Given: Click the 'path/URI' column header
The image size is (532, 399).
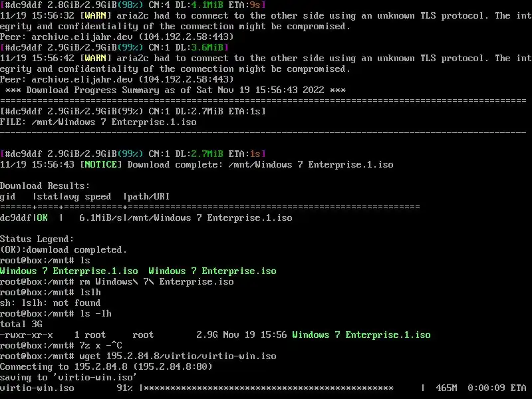Looking at the screenshot, I should click(x=148, y=196).
